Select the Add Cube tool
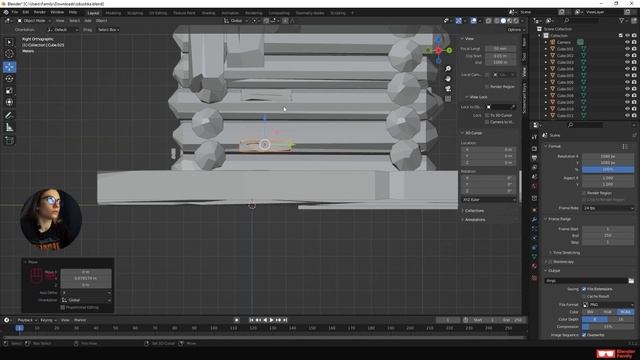This screenshot has width=640, height=360. click(x=9, y=141)
